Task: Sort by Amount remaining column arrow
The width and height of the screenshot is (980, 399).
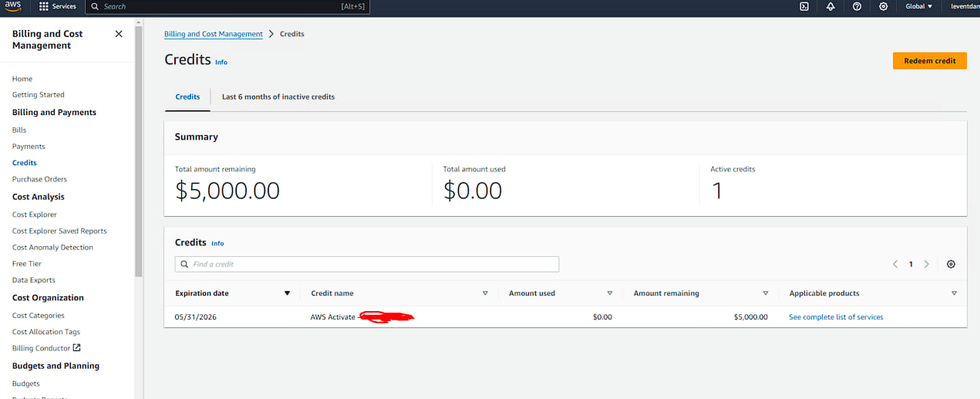Action: click(x=765, y=293)
